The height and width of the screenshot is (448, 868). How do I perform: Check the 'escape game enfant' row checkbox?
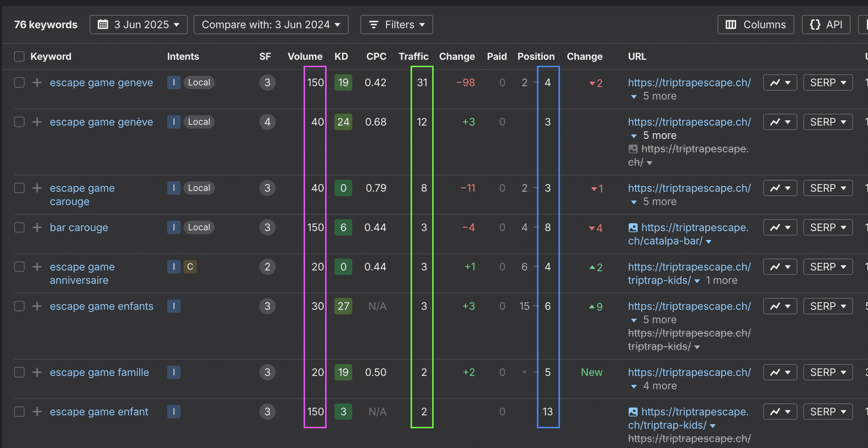point(19,412)
